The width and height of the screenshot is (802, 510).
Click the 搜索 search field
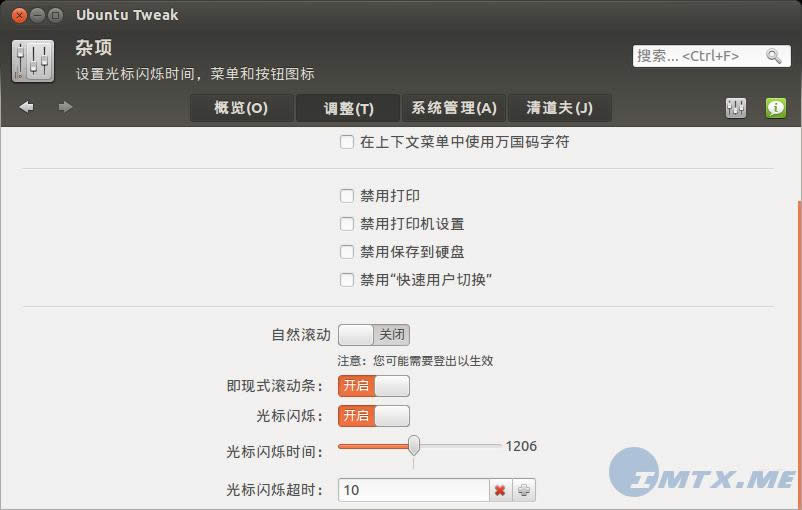(711, 56)
